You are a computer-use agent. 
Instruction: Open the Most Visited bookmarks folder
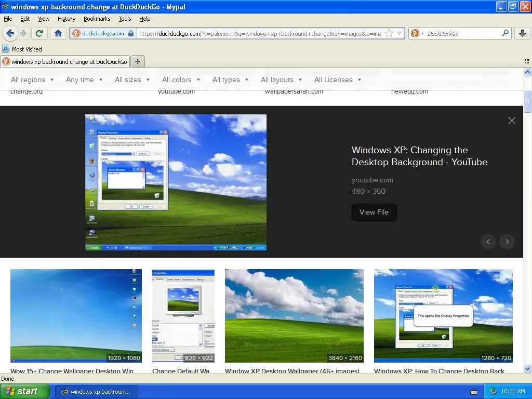coord(22,49)
